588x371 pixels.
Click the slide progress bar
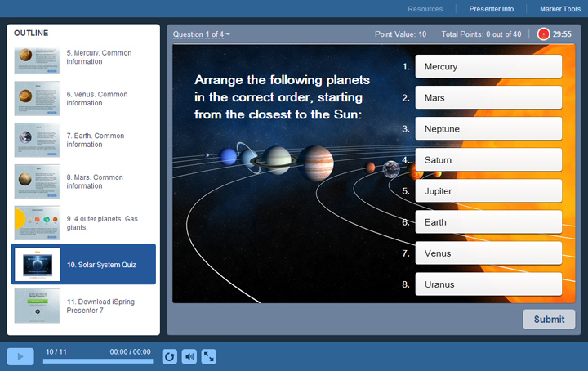(x=98, y=361)
